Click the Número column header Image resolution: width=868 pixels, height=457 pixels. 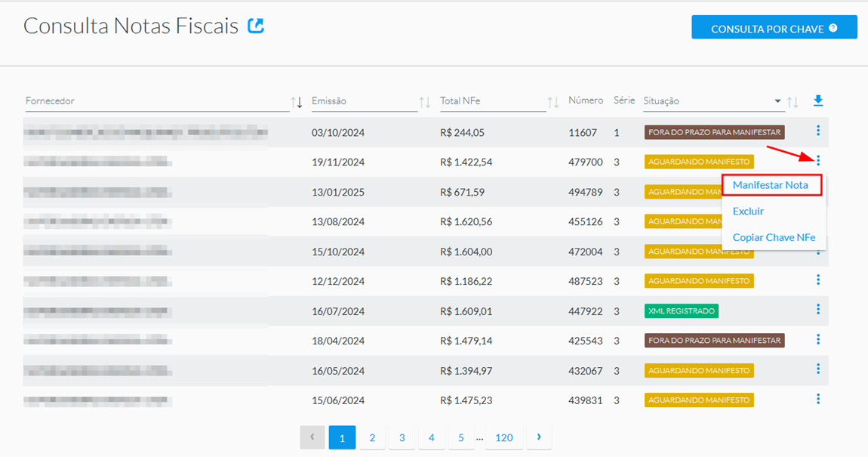(586, 100)
